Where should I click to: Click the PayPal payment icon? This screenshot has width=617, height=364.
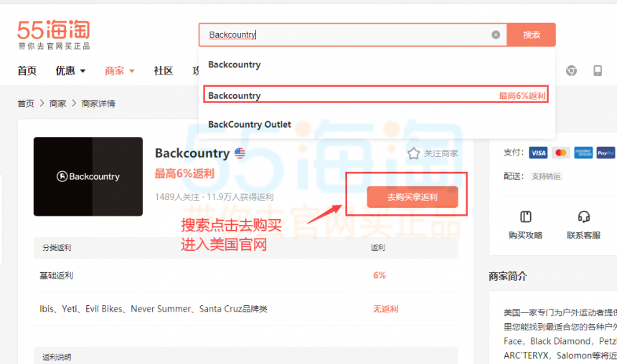606,153
